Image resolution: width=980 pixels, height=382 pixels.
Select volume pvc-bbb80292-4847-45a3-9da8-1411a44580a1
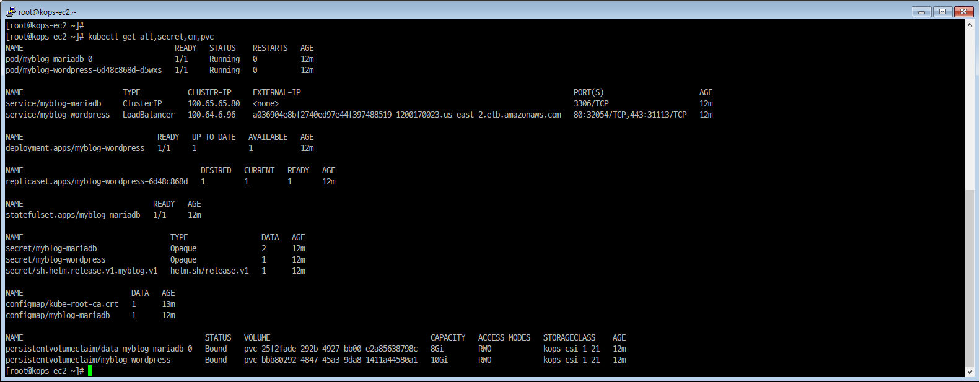331,360
